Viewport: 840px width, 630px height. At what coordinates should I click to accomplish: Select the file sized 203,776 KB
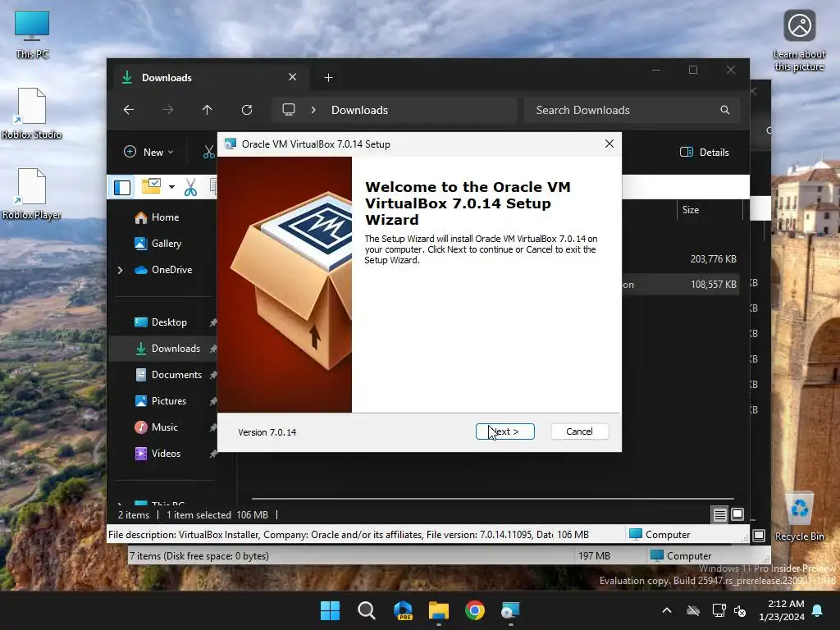[713, 258]
